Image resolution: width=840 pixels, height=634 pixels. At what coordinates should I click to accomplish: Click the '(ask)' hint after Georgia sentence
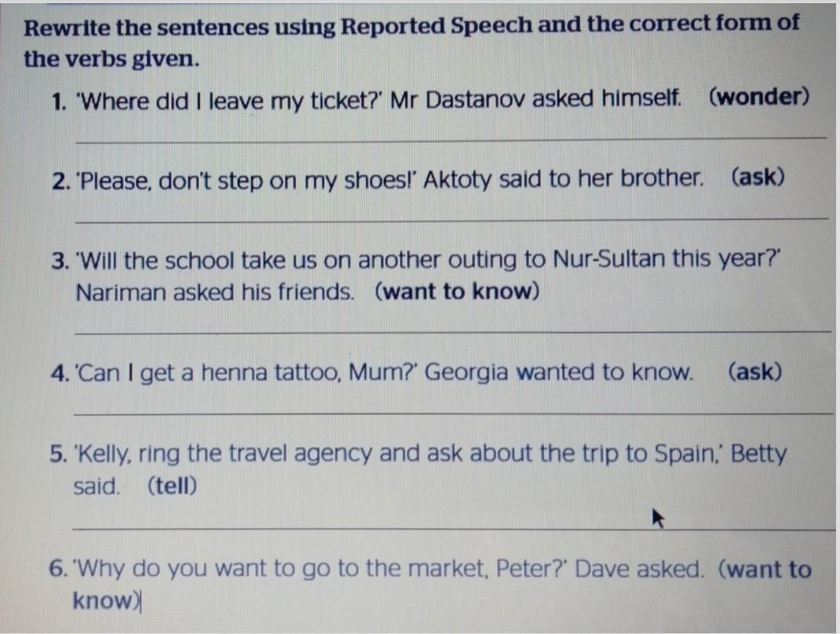pos(754,372)
